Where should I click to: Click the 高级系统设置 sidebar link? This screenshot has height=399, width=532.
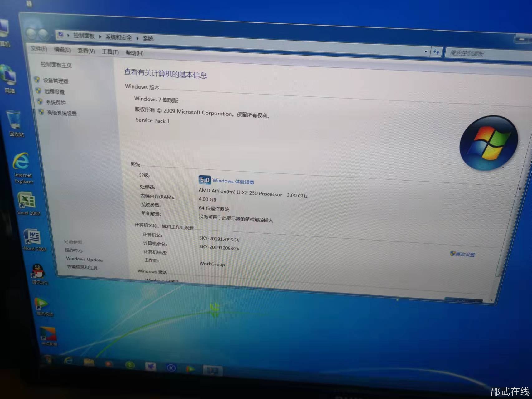(62, 113)
